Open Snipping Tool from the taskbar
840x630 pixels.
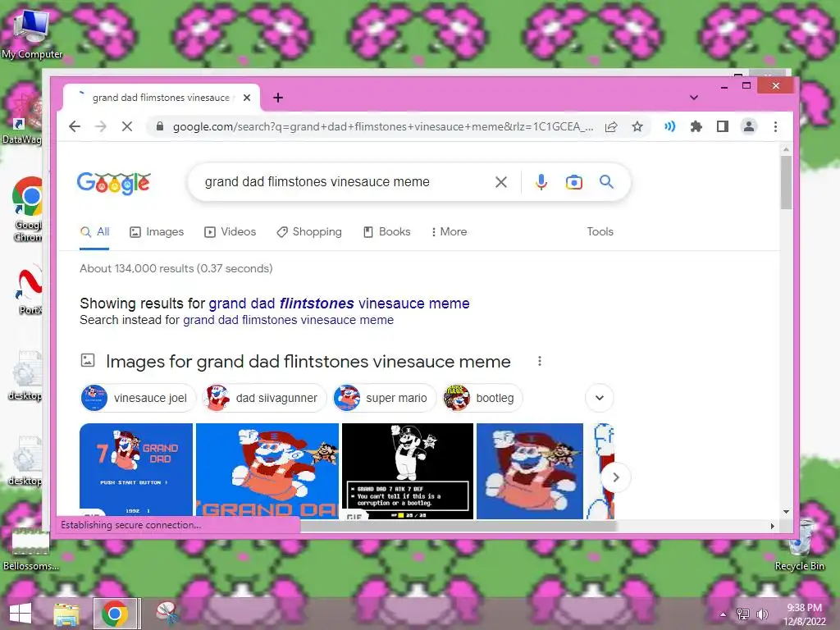[x=167, y=614]
